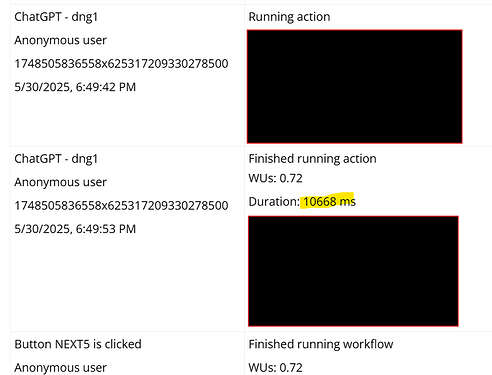Click the ChatGPT - dng1 title above Running action row
Viewport: 492px width, 375px height.
click(x=56, y=17)
